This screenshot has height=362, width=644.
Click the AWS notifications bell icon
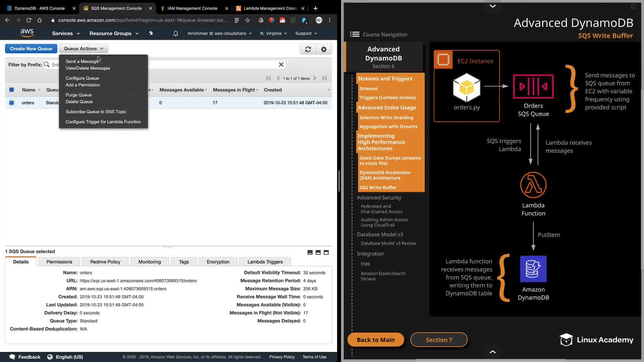[175, 34]
